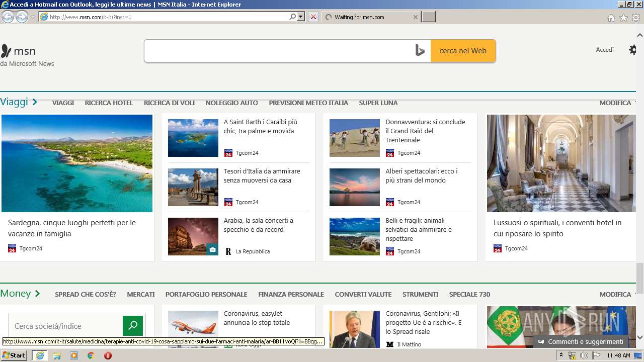
Task: Click the green stock search button
Action: tap(133, 326)
